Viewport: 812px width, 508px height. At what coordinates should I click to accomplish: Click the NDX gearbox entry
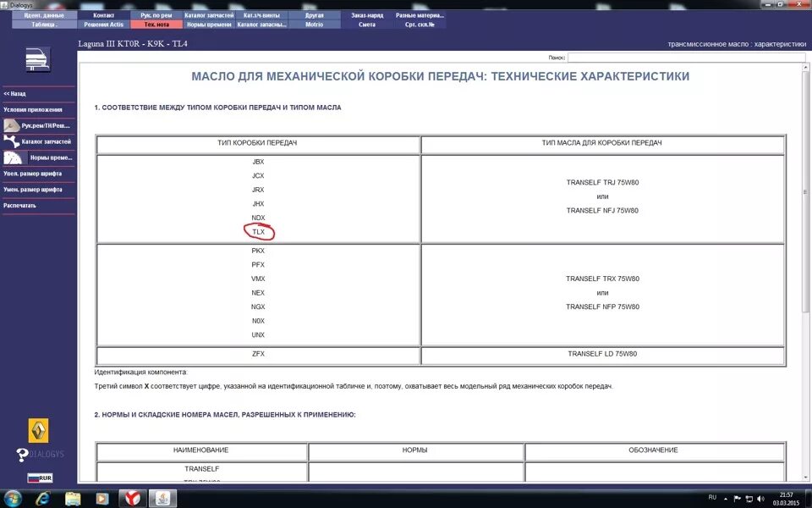tap(259, 218)
